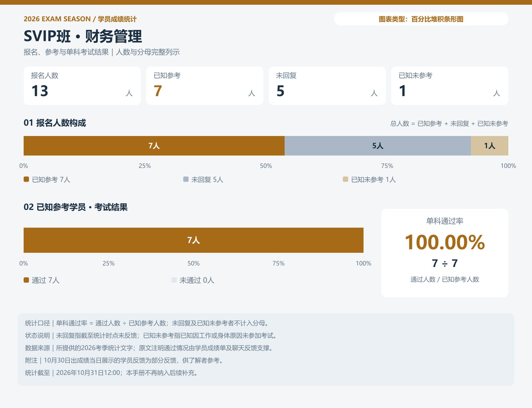Click the 7 ÷ 7 formula text
This screenshot has height=408, width=532.
445,263
